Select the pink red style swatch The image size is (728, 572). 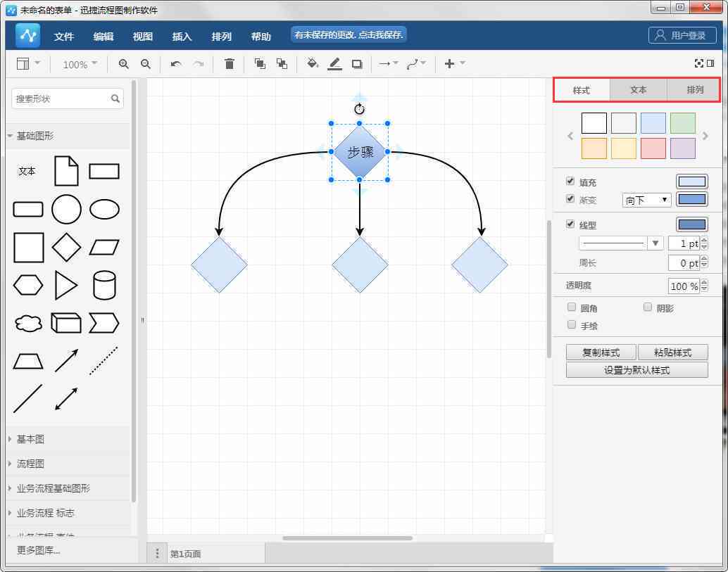(x=653, y=148)
